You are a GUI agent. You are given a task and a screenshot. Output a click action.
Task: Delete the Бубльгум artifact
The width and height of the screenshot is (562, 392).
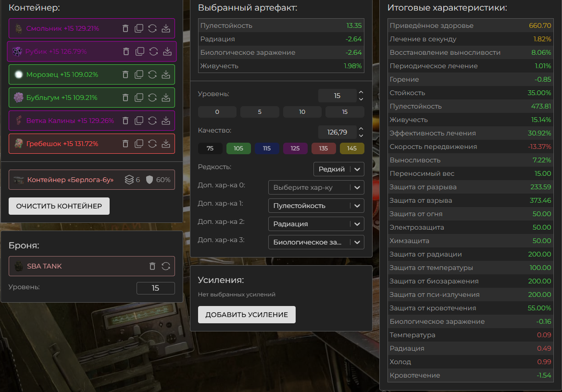(x=125, y=98)
